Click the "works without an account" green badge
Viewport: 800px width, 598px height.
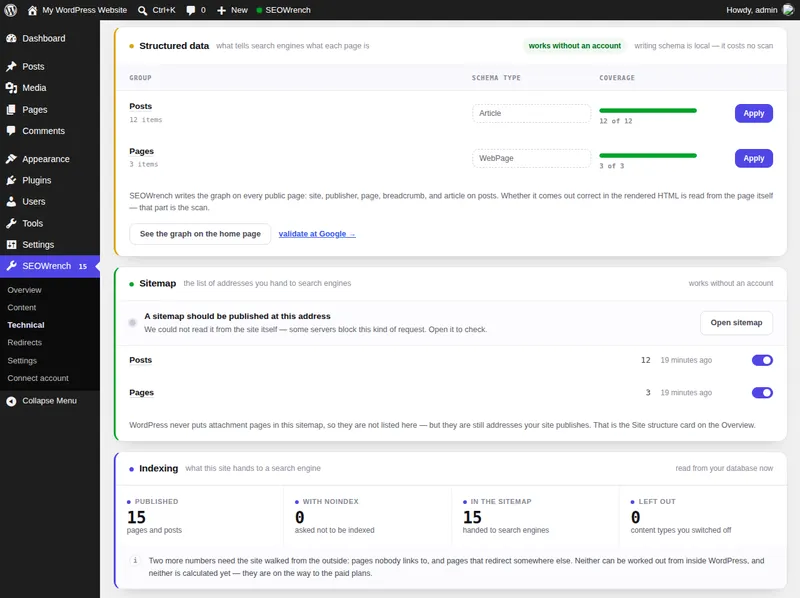(574, 45)
